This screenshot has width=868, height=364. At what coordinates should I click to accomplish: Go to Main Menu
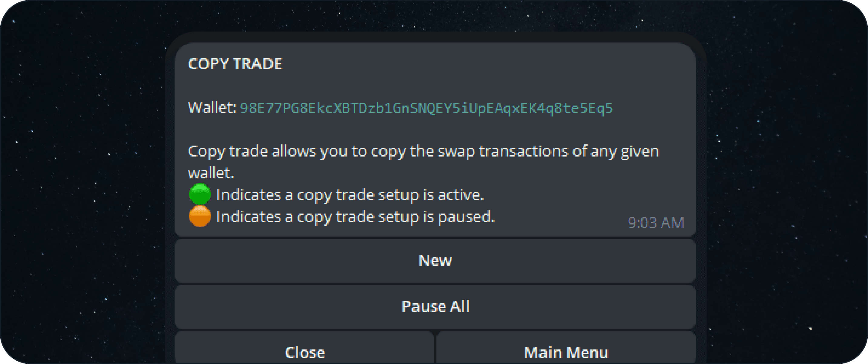tap(566, 352)
